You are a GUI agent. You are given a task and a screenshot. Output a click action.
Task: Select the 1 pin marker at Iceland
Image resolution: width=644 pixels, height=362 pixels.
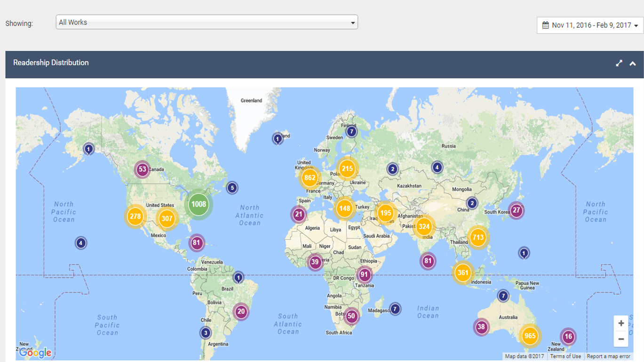point(278,139)
